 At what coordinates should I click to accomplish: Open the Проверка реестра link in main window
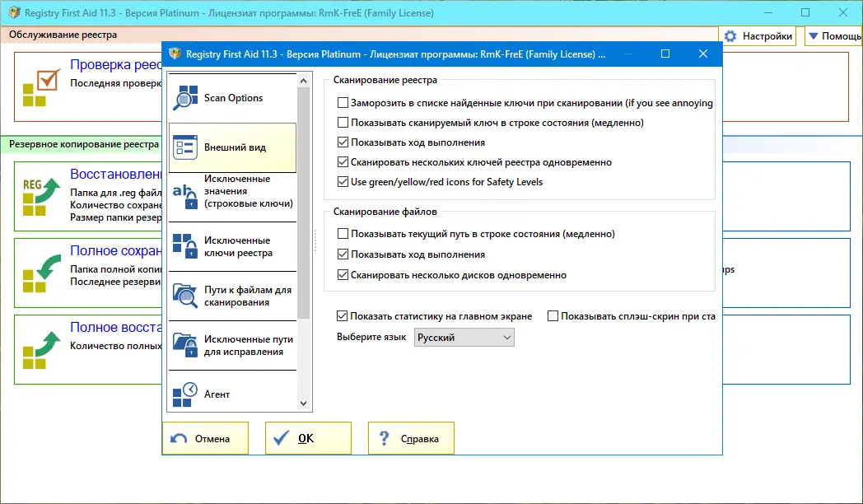115,65
